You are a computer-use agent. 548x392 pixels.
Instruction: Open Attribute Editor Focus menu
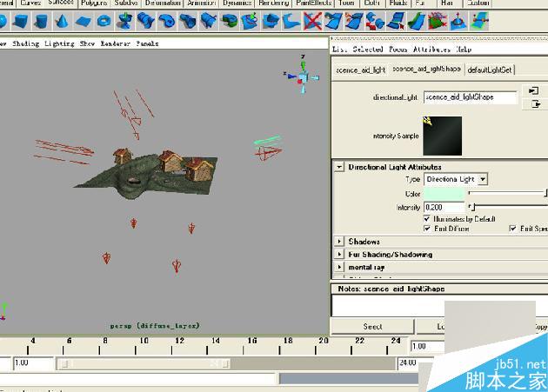pyautogui.click(x=398, y=50)
